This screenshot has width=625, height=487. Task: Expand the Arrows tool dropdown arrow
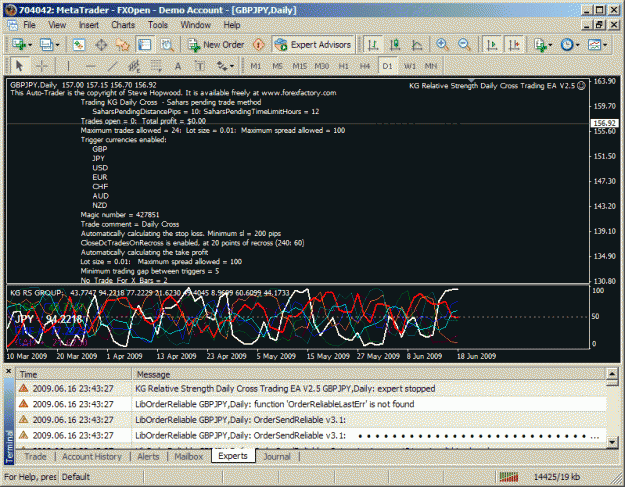(x=232, y=66)
